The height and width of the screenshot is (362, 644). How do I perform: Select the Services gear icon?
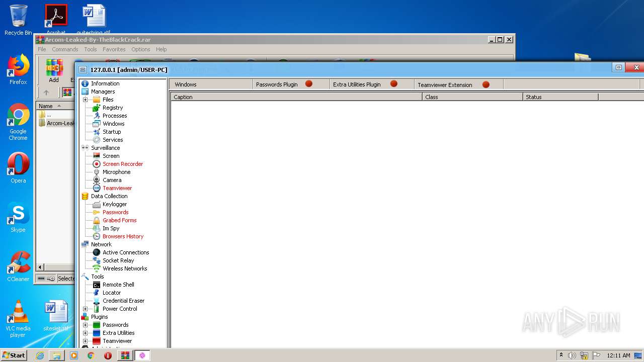97,140
